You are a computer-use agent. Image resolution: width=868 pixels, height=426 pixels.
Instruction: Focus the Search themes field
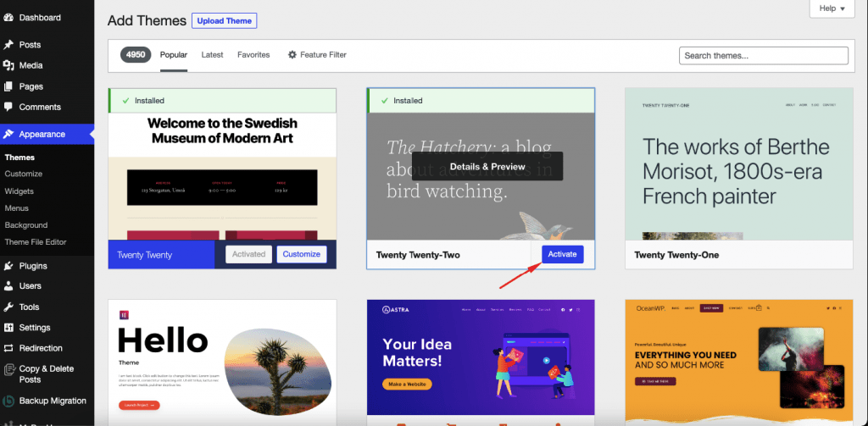[764, 56]
